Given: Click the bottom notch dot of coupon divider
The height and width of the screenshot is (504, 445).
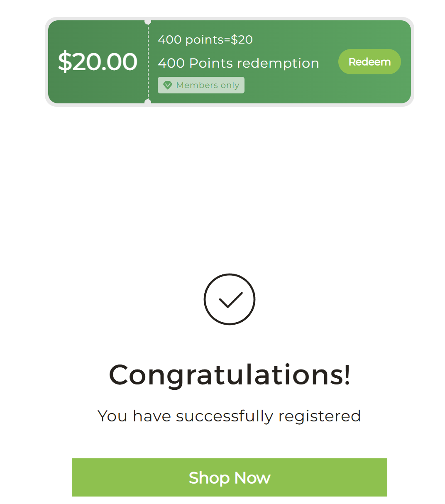Looking at the screenshot, I should (148, 102).
